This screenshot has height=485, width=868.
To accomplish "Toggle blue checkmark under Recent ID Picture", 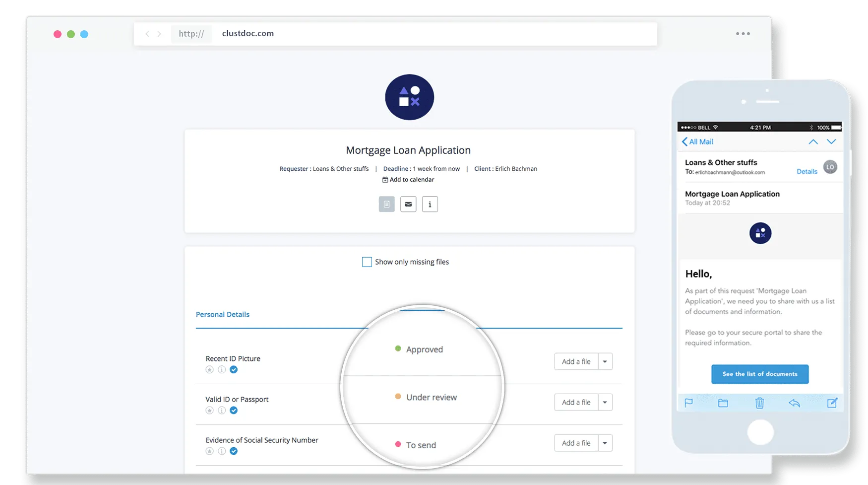I will pos(234,369).
